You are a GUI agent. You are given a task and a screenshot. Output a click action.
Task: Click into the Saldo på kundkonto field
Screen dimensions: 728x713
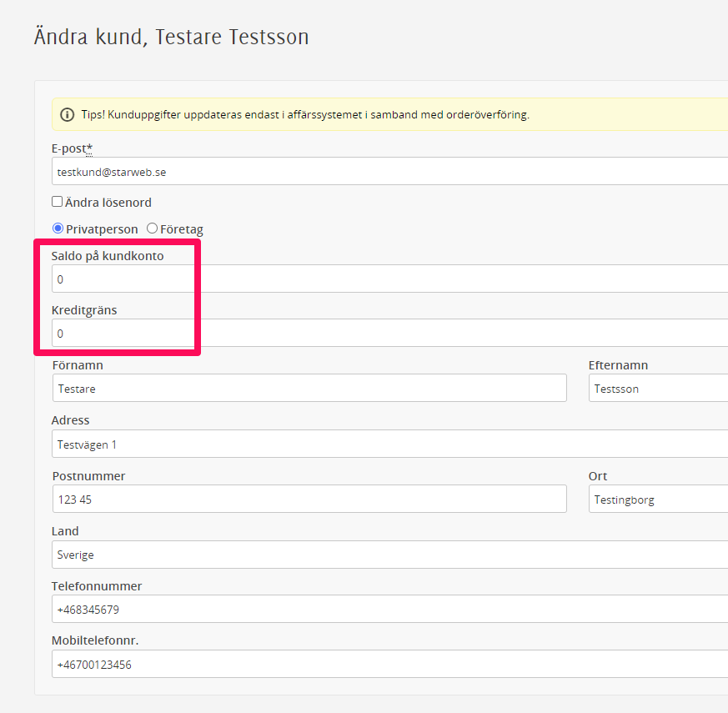coord(389,279)
